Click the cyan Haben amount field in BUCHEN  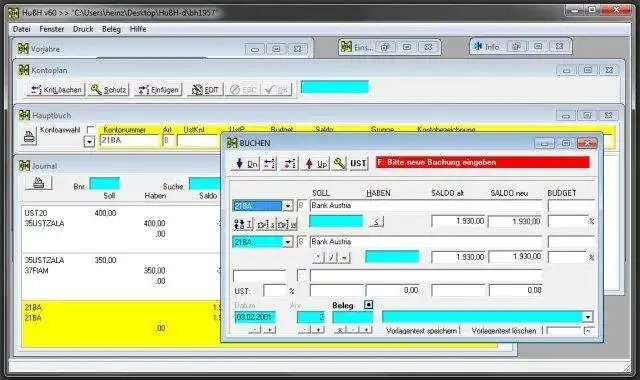(392, 257)
